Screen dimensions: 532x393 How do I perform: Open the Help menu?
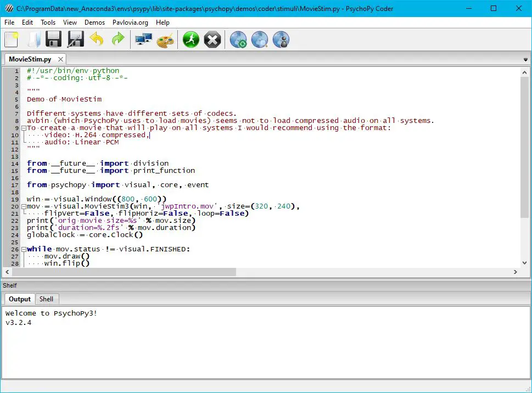tap(163, 23)
